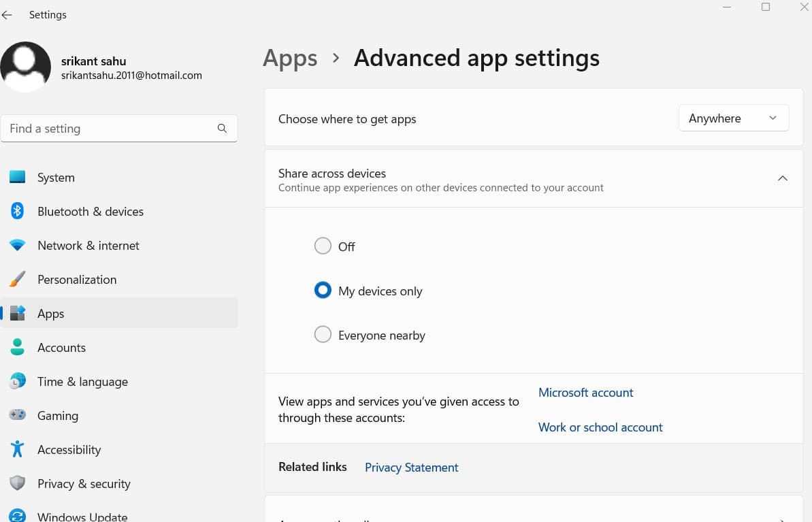
Task: Click the Gaming controller icon
Action: coord(18,416)
